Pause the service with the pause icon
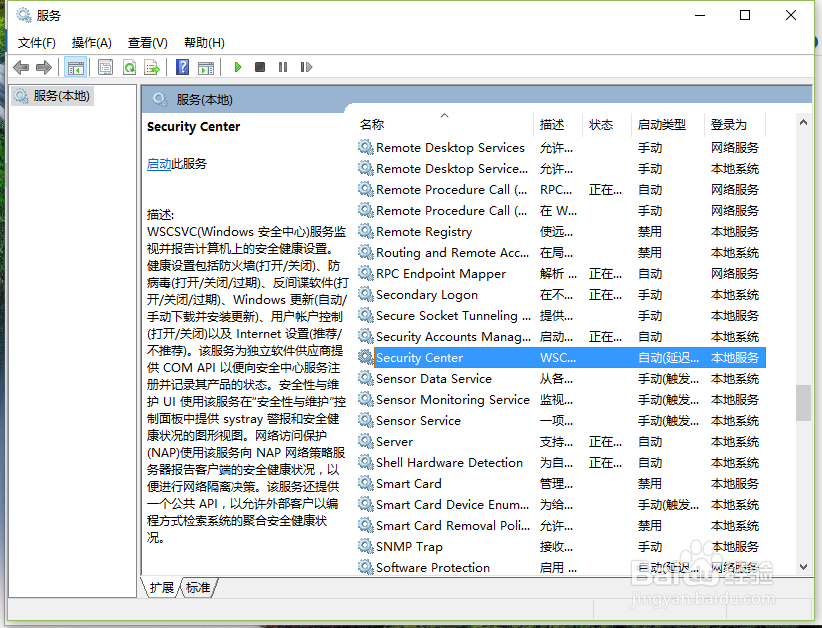This screenshot has width=822, height=628. (x=285, y=67)
